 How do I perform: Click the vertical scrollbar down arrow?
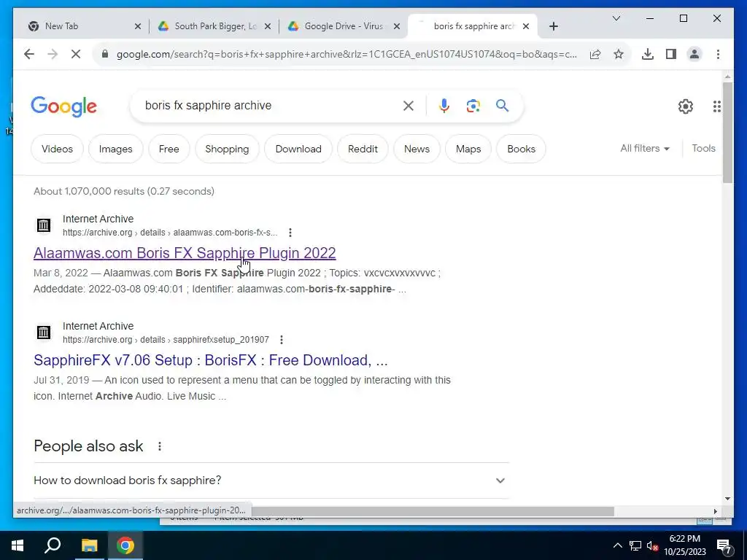tap(727, 499)
